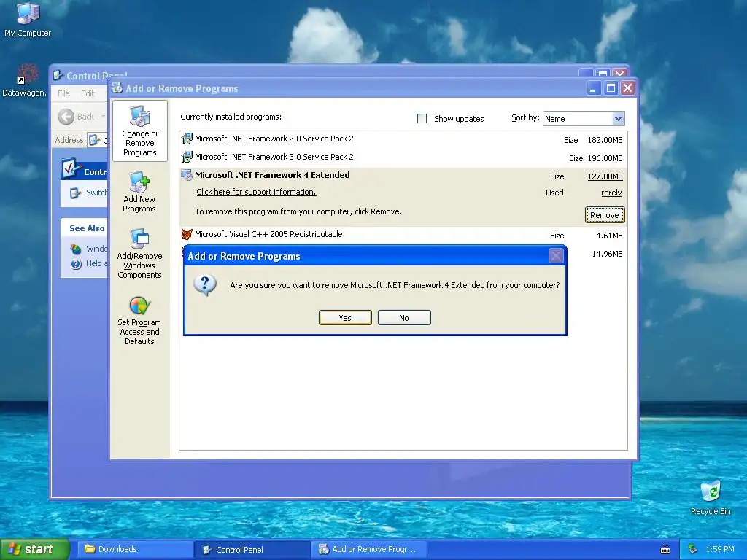Open the Sort by dropdown

(618, 119)
